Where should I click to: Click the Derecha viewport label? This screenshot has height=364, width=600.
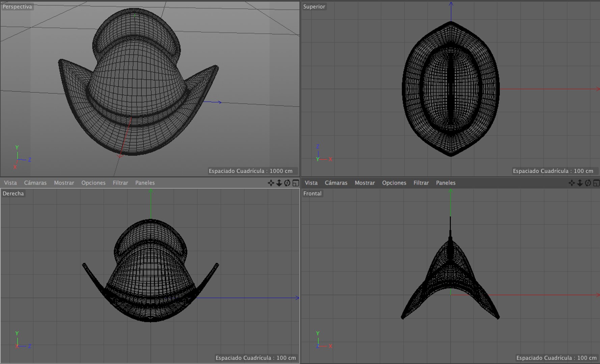pyautogui.click(x=13, y=193)
